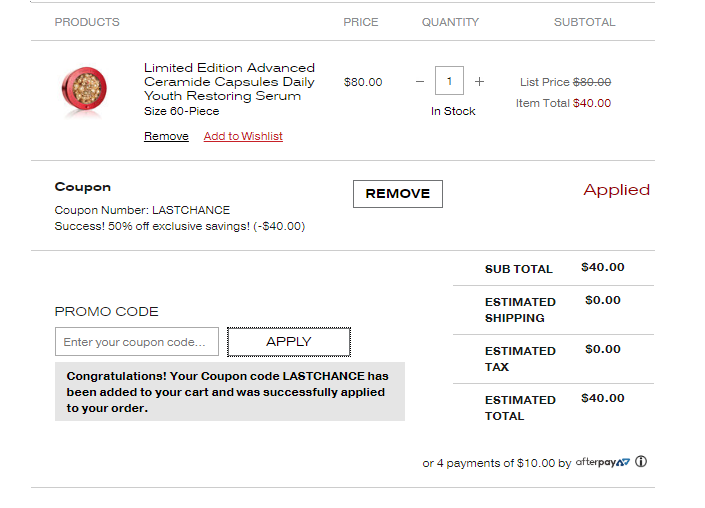705x508 pixels.
Task: Click the Afterpay logo
Action: [602, 462]
